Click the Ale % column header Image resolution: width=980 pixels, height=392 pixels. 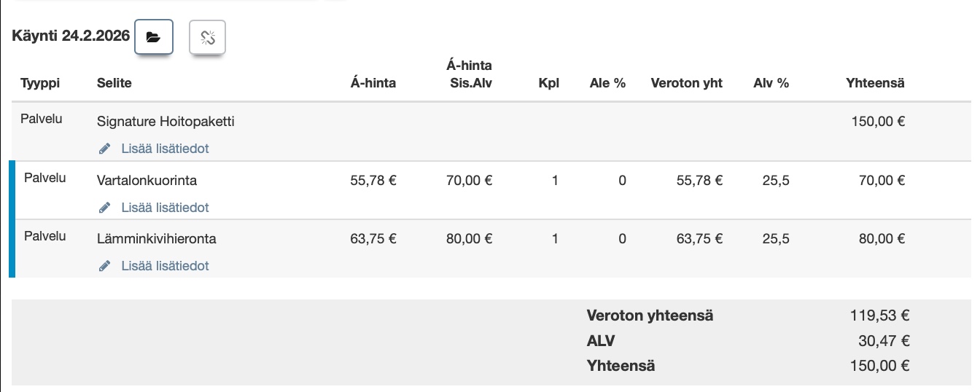[607, 83]
